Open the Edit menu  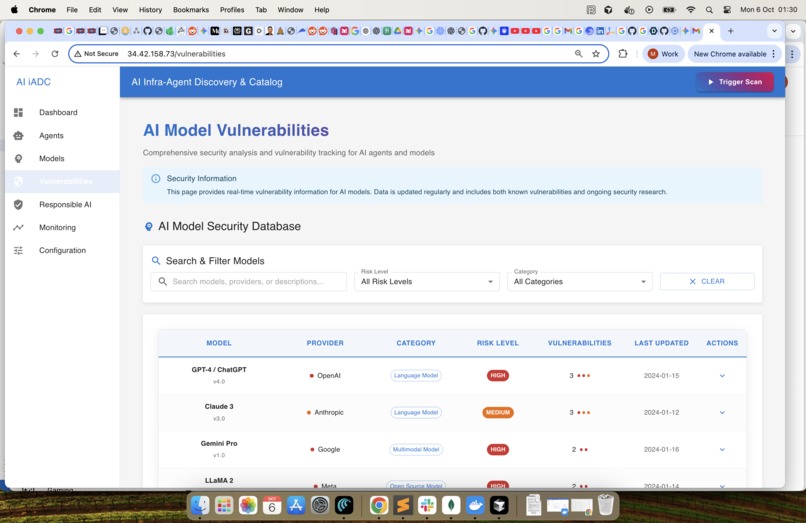point(95,10)
